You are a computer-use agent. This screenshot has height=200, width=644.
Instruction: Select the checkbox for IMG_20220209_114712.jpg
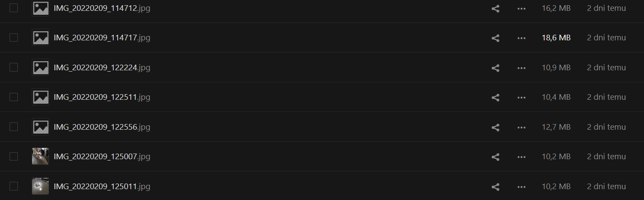click(13, 8)
